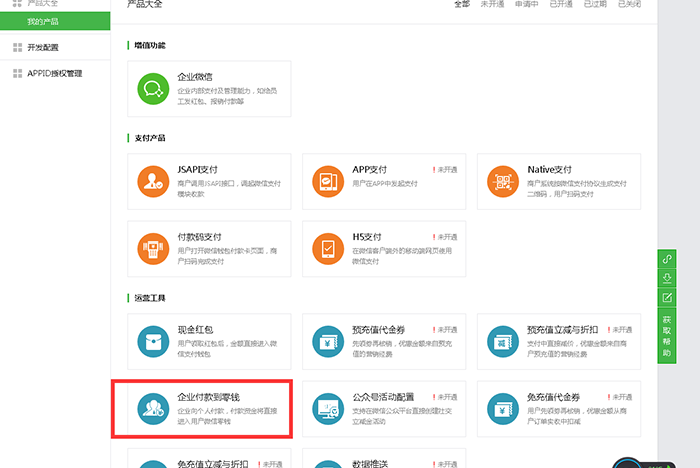Open the APP支付 product title
Viewport: 700px width, 468px height.
(370, 170)
